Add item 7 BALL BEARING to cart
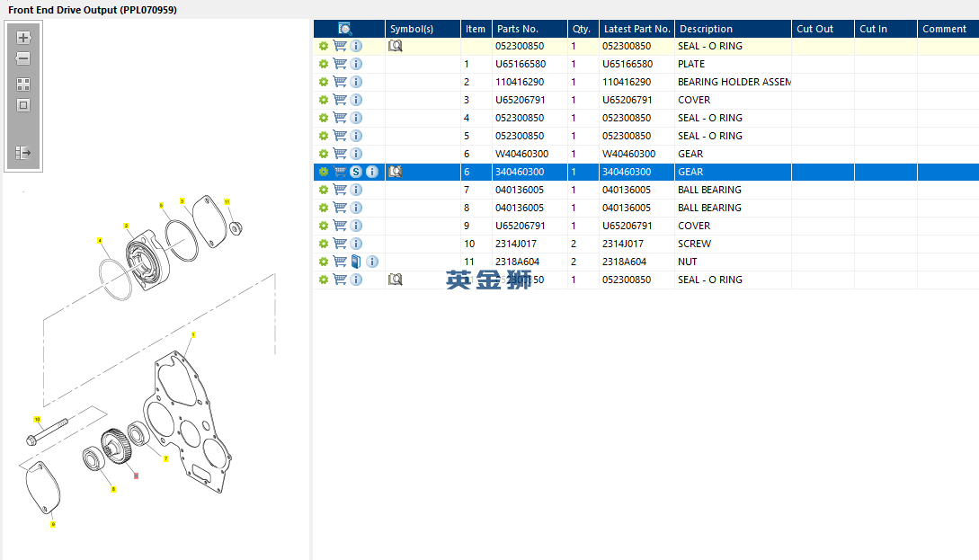 pos(340,190)
